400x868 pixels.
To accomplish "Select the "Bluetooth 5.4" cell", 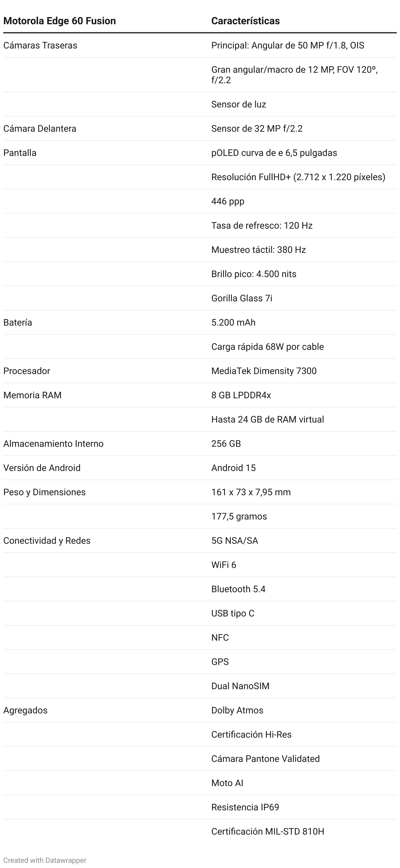I will pos(238,589).
